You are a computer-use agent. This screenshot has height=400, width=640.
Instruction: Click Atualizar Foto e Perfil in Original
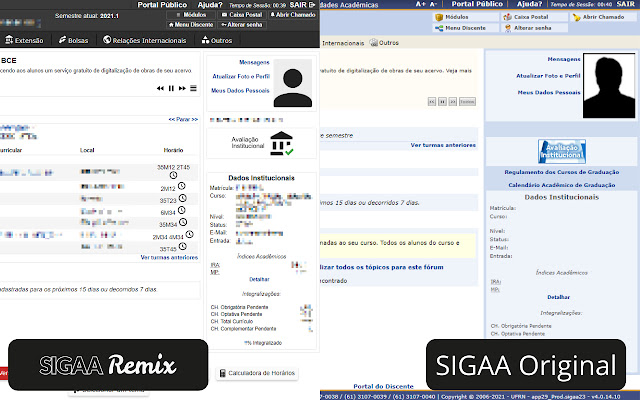(548, 76)
